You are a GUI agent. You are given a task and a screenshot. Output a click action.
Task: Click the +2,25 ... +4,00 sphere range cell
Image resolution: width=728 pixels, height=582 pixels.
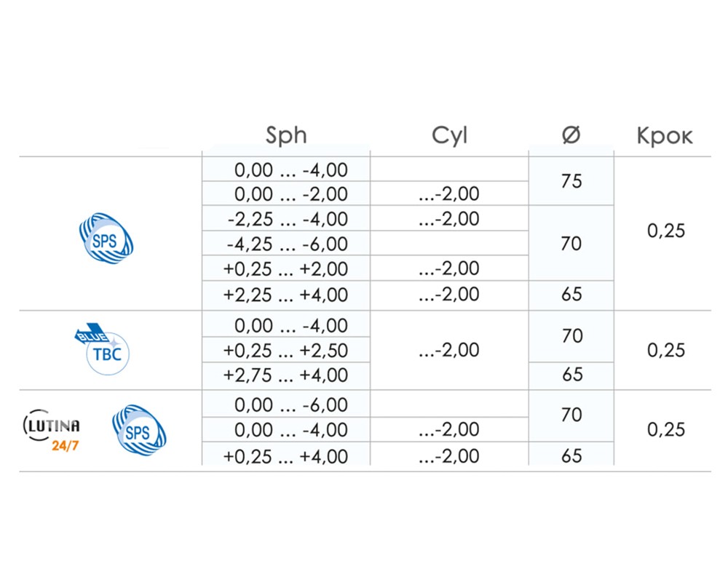[286, 295]
